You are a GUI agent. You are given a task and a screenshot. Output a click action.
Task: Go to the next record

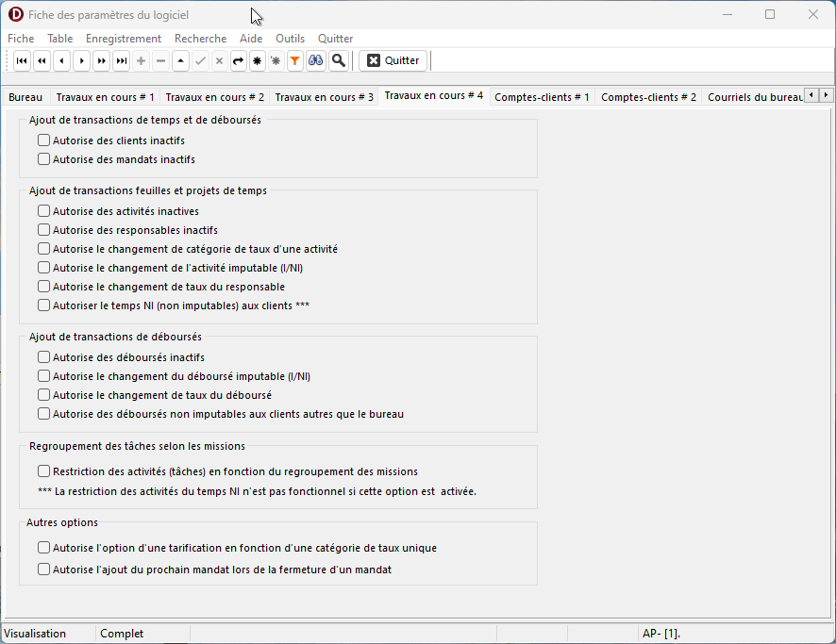click(x=81, y=60)
